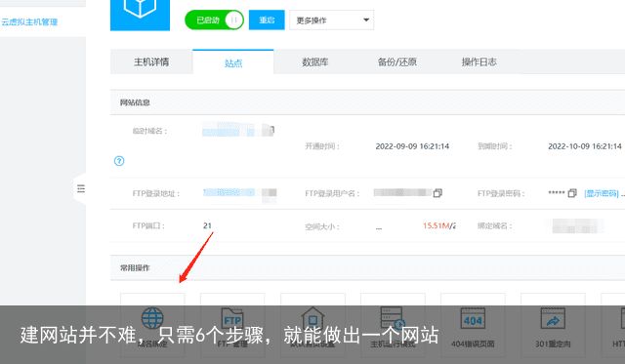Open 云虚拟主机管理 in the sidebar
Image resolution: width=625 pixels, height=364 pixels.
(x=29, y=21)
